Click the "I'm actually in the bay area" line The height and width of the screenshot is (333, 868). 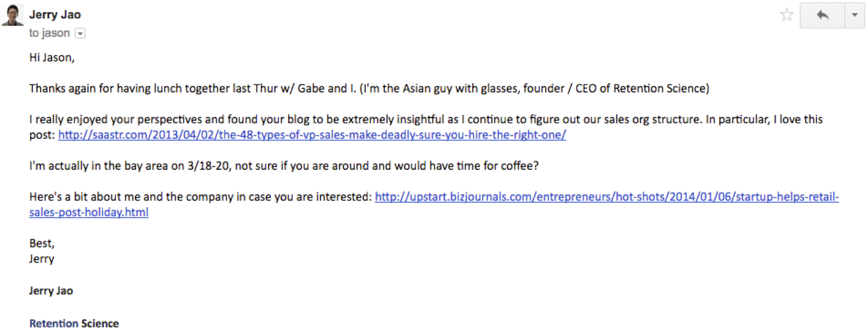click(x=284, y=166)
